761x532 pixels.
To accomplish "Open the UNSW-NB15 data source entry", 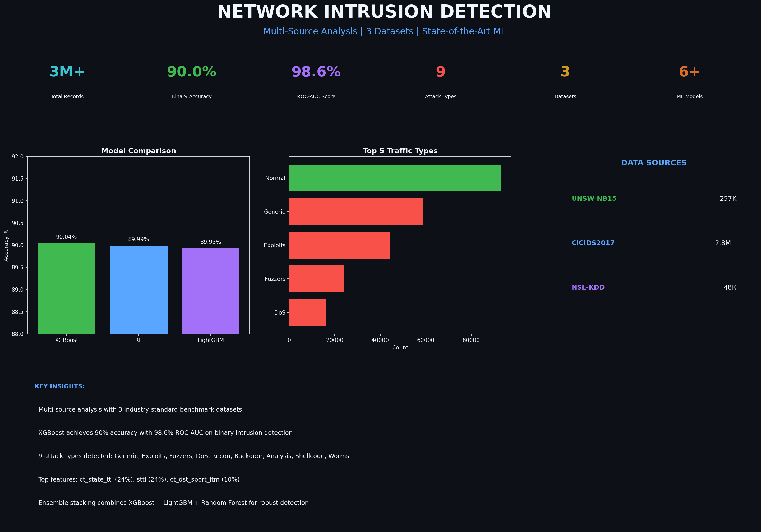I will [594, 199].
